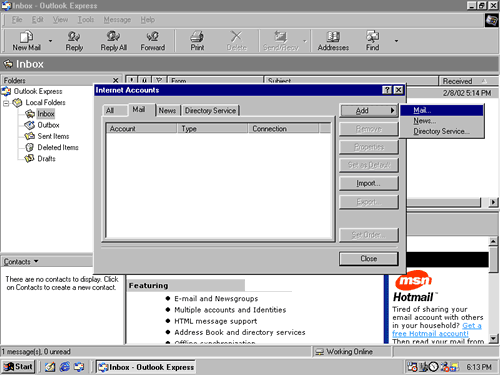Click the Connection column header
This screenshot has height=375, width=500.
283,129
